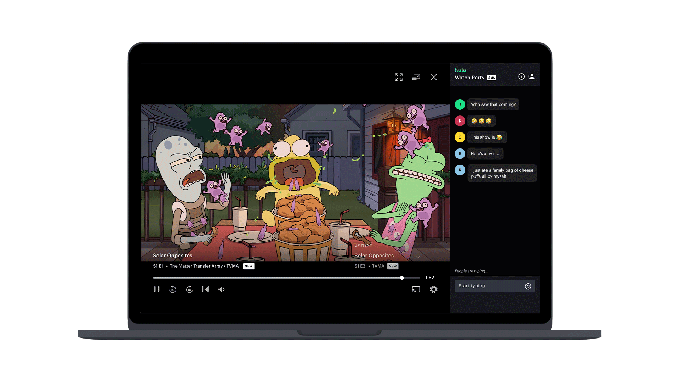Show the Watch Party participants list
Screen dimensions: 680x383
pyautogui.click(x=532, y=77)
